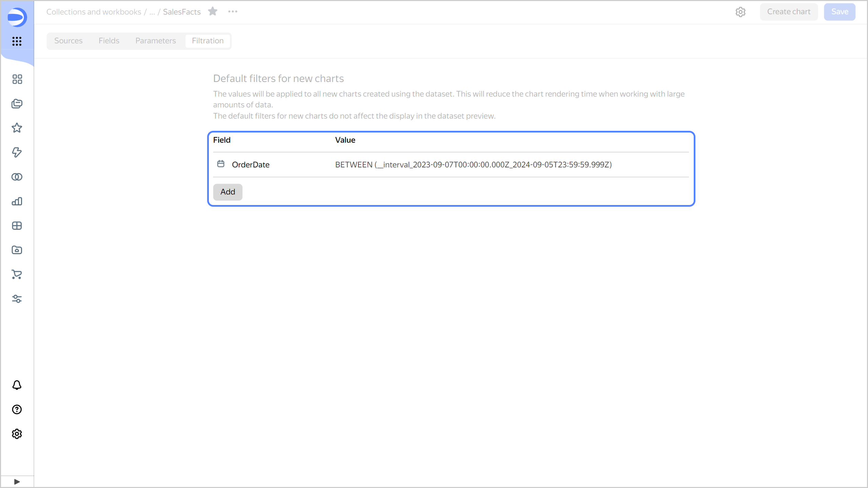Open Charts via the bar chart icon
This screenshot has width=868, height=488.
click(17, 201)
